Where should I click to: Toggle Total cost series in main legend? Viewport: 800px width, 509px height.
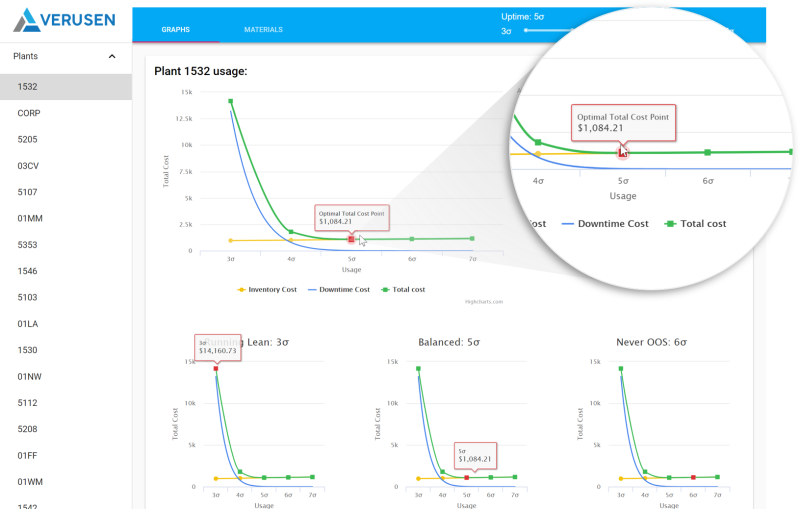tap(403, 289)
